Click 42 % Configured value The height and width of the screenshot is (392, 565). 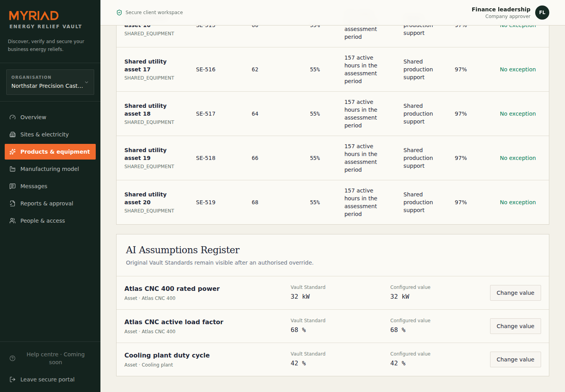(398, 363)
